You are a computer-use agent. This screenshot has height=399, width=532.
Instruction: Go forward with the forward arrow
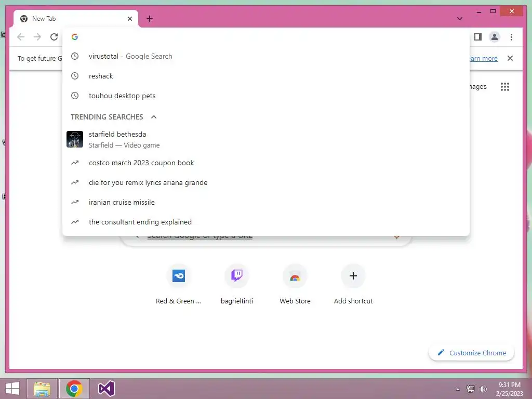point(37,37)
